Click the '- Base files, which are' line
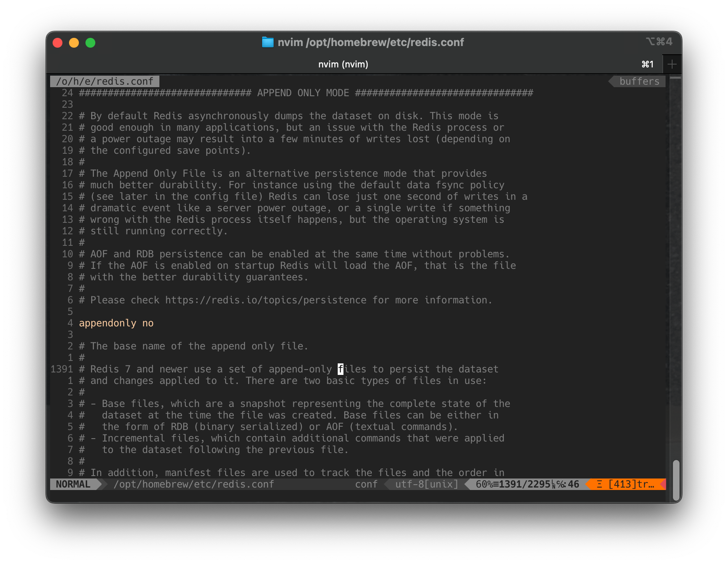728x564 pixels. pyautogui.click(x=295, y=404)
